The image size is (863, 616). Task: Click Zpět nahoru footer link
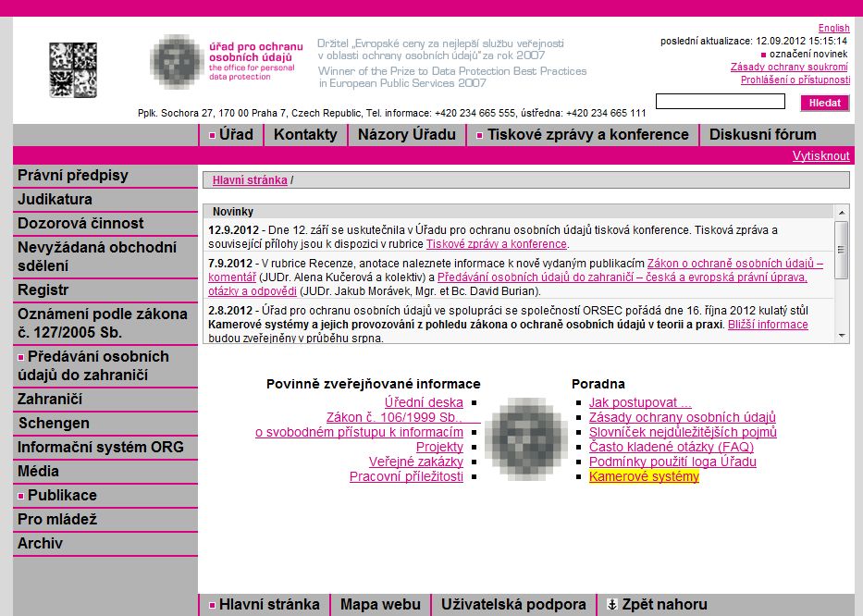pyautogui.click(x=664, y=605)
